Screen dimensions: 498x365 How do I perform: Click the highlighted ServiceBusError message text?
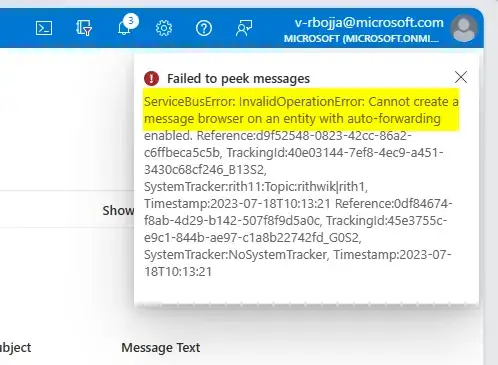coord(301,110)
